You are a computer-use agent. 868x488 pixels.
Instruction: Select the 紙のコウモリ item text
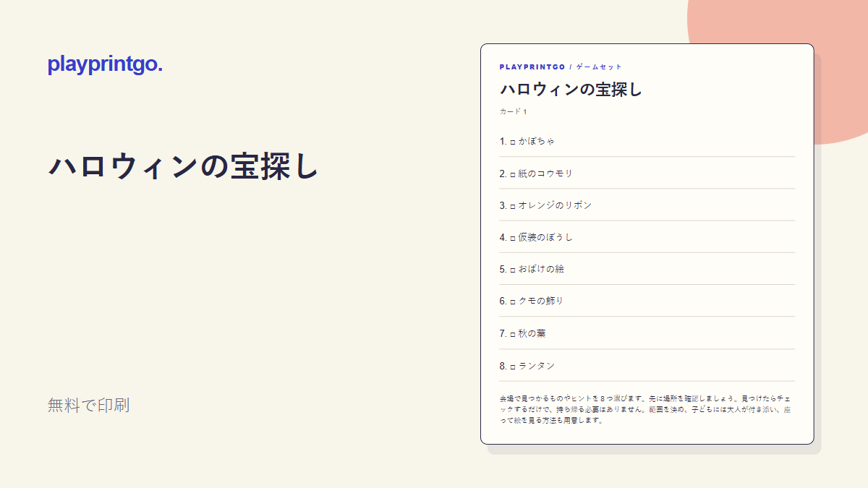click(x=545, y=174)
